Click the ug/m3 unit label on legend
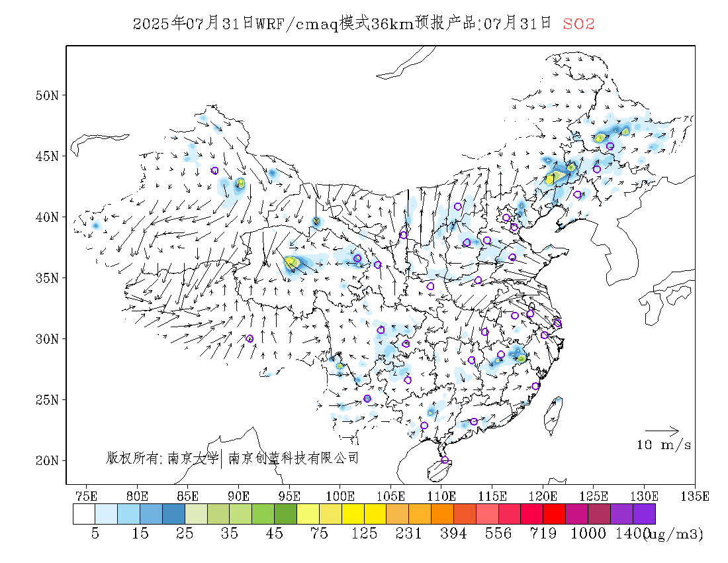 click(x=674, y=534)
